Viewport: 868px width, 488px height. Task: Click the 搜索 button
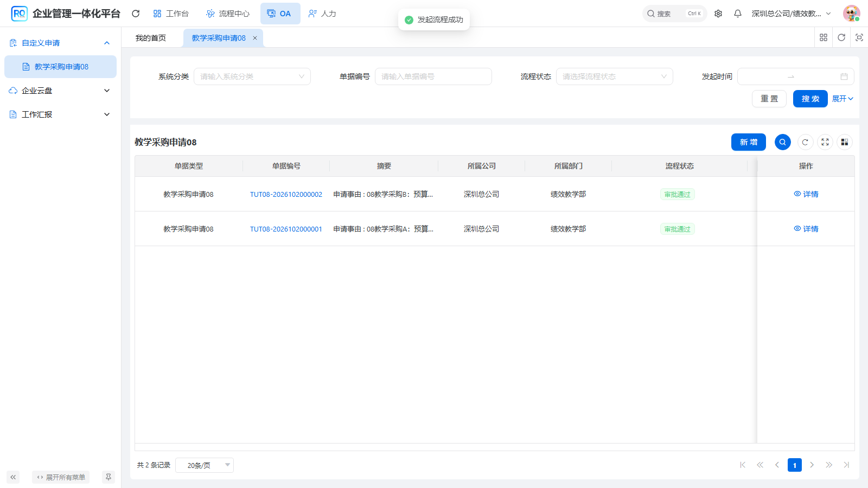(810, 99)
